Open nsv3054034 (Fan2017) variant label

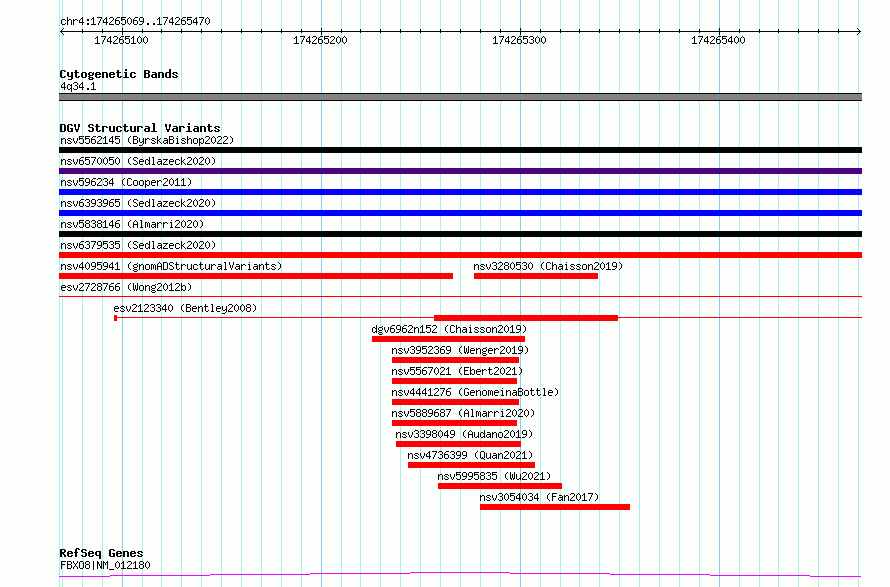(x=539, y=497)
